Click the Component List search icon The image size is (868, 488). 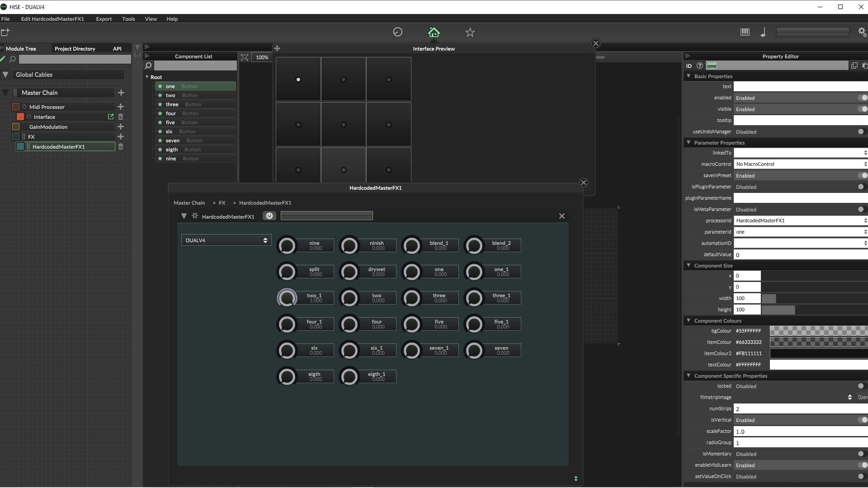coord(148,66)
